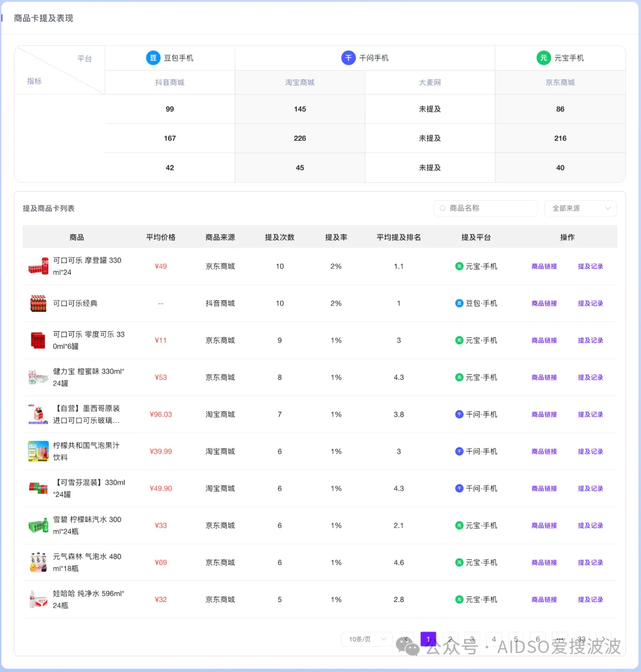Image resolution: width=641 pixels, height=672 pixels.
Task: Open 柠檬共和国气泡果汁 product thumbnail
Action: (38, 451)
